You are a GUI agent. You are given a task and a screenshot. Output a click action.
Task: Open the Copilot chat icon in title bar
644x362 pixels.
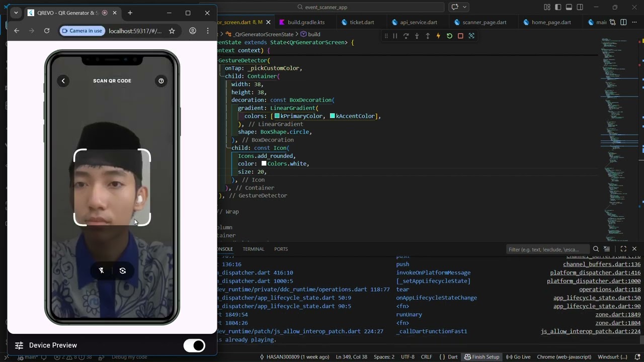455,7
